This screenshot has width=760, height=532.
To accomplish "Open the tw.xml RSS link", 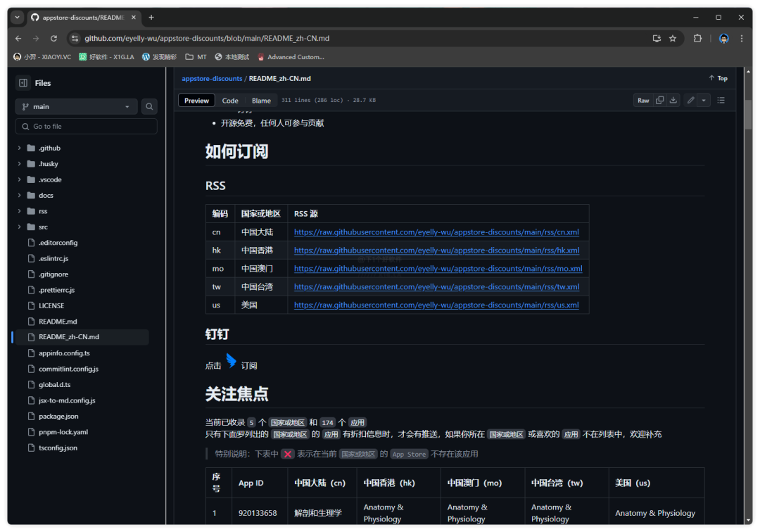I will (437, 287).
